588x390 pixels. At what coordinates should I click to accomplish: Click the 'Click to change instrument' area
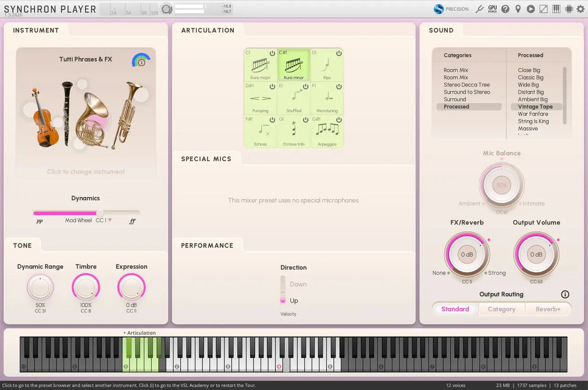click(x=86, y=172)
